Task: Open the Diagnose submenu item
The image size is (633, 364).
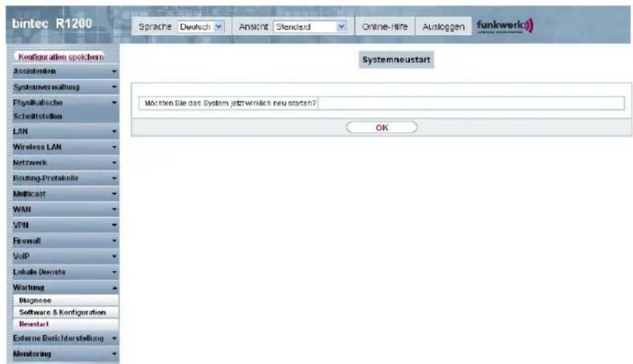Action: (x=66, y=300)
